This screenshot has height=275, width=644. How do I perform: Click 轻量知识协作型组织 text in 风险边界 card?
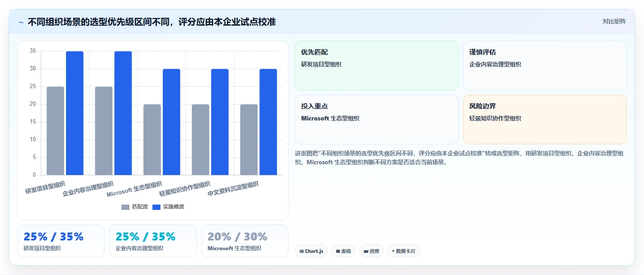coord(495,118)
